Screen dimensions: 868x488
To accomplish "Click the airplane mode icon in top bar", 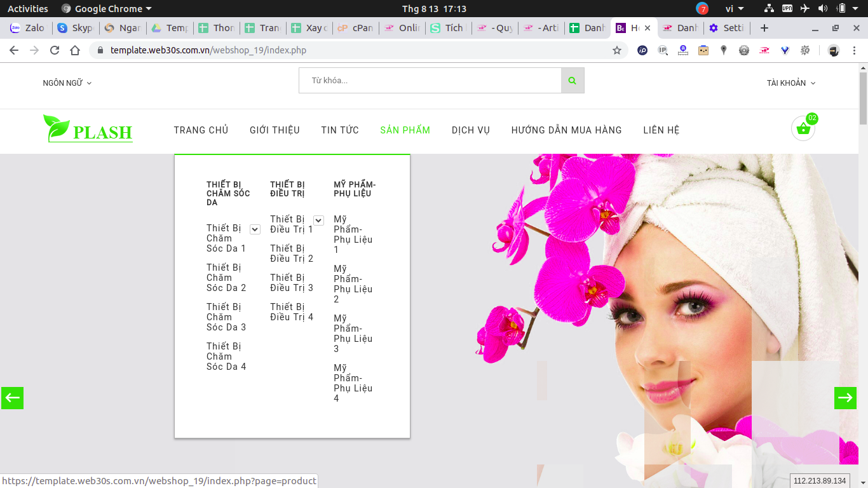I will click(x=805, y=8).
